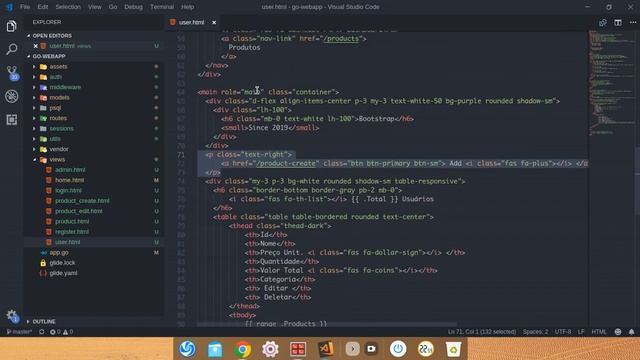Open app.go in the explorer
Image resolution: width=640 pixels, height=360 pixels.
point(59,253)
